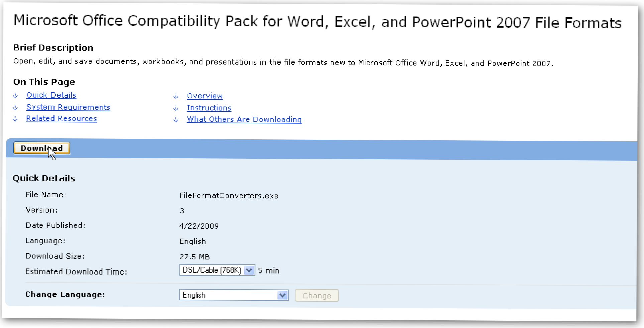Image resolution: width=644 pixels, height=328 pixels.
Task: Click the Microsoft Office Compatibility Pack page title
Action: click(x=317, y=22)
